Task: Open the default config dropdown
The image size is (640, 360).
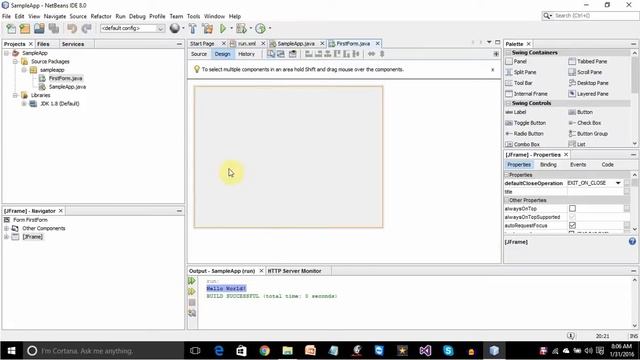Action: pyautogui.click(x=161, y=28)
